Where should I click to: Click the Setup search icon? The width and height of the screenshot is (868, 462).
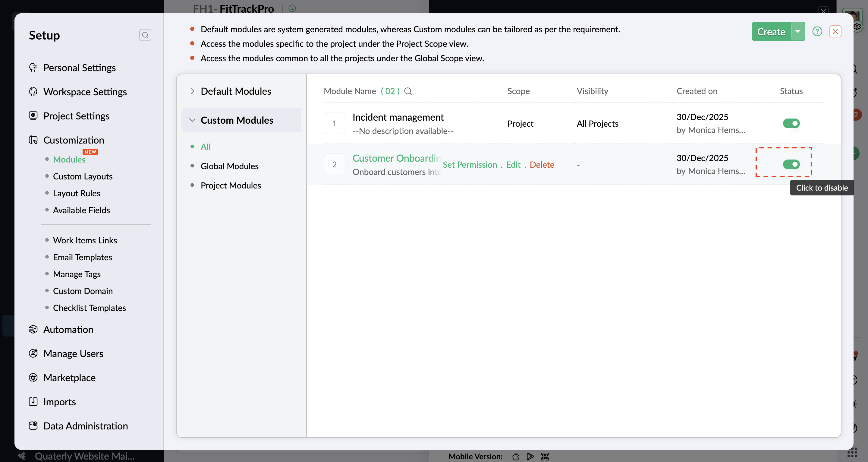point(145,35)
